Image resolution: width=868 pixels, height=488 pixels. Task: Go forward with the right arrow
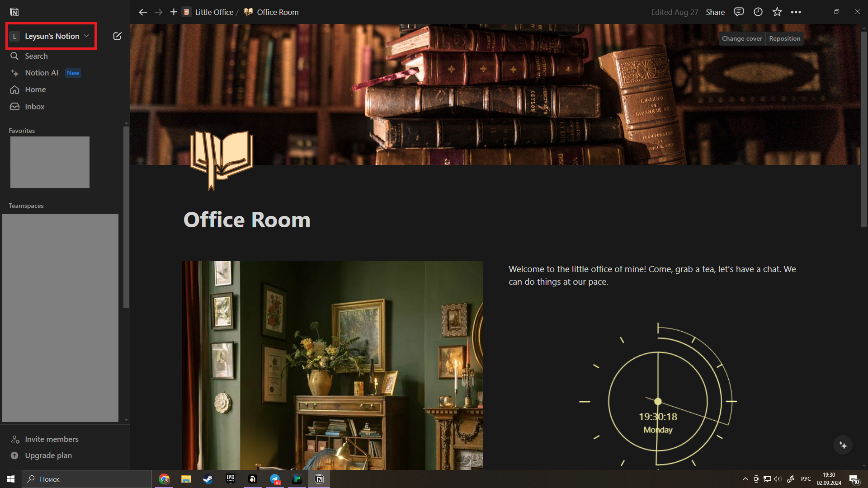[x=158, y=12]
